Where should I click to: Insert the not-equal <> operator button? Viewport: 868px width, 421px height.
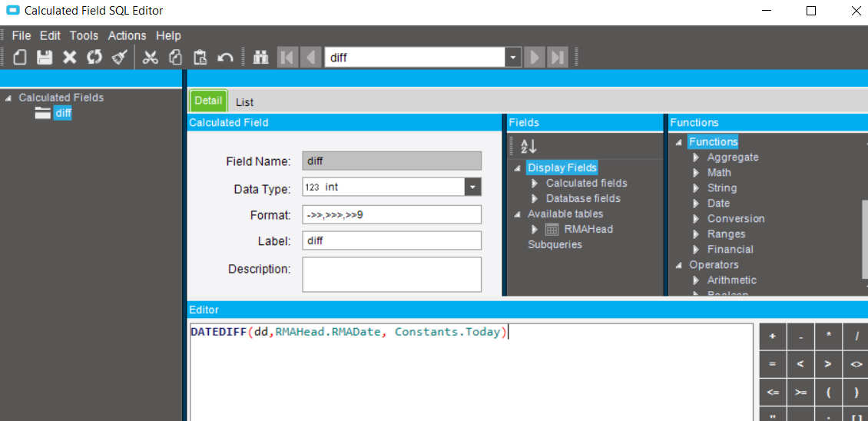point(856,364)
